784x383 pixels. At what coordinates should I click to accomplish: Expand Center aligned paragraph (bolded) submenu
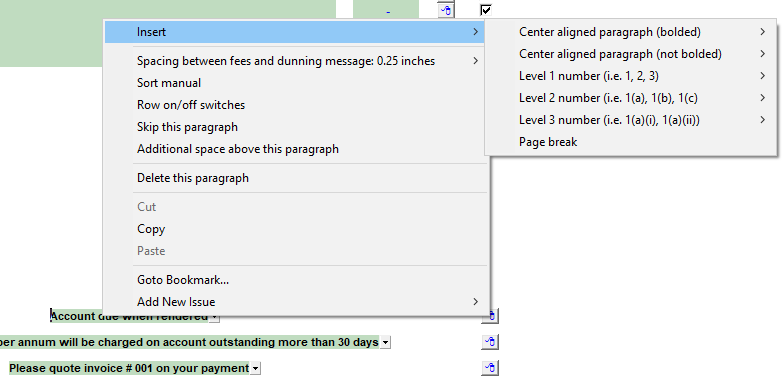point(631,32)
